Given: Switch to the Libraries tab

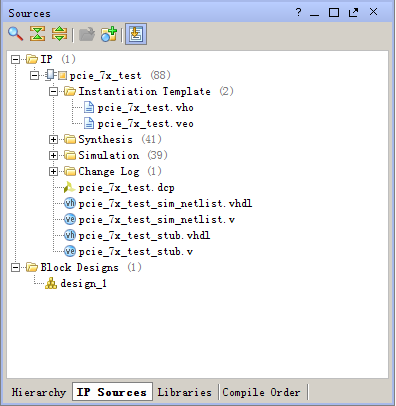Looking at the screenshot, I should 185,392.
